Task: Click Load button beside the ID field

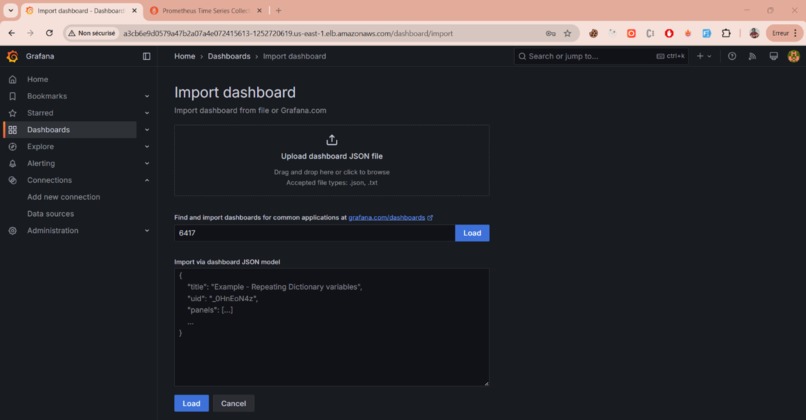Action: [472, 233]
